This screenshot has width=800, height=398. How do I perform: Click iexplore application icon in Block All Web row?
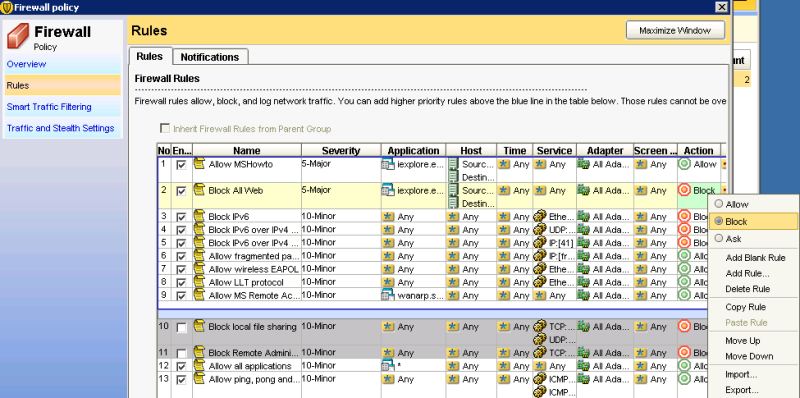388,190
